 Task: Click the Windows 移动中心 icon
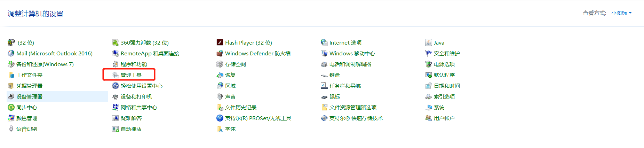(324, 53)
